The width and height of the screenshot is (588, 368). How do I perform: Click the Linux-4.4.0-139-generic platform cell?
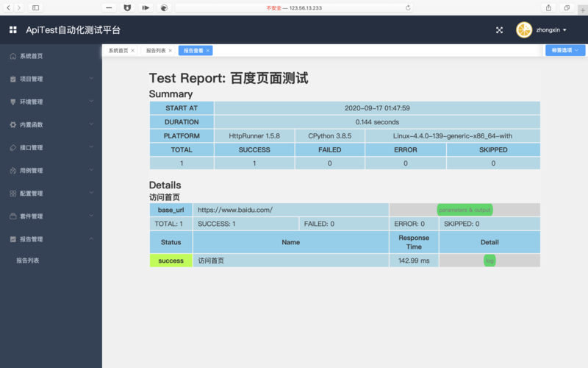[x=453, y=136]
